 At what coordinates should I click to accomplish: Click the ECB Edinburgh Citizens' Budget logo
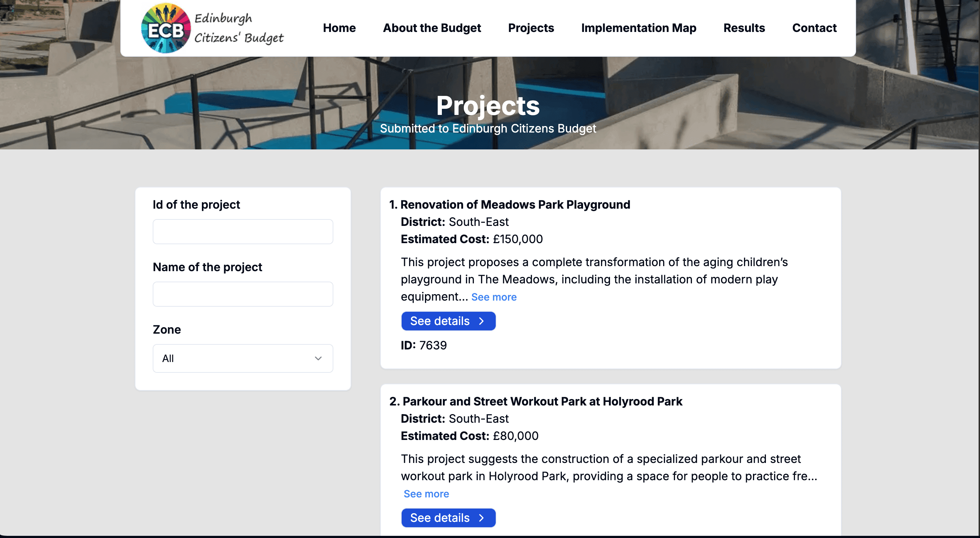coord(213,28)
